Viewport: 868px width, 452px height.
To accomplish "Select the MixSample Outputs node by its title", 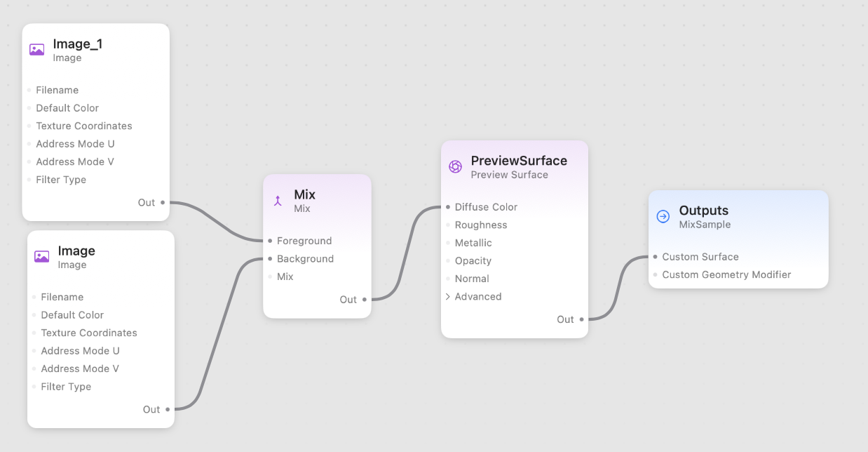I will (703, 211).
